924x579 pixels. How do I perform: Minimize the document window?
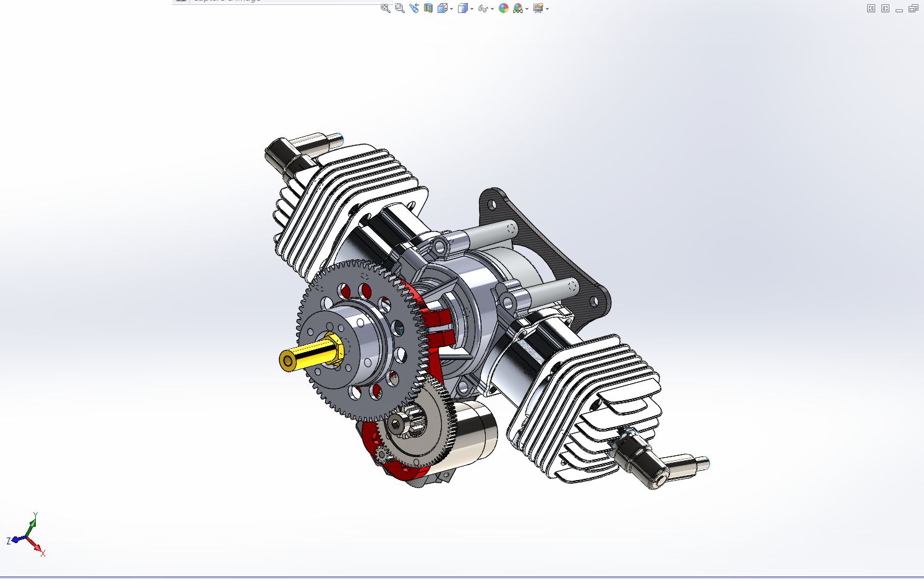899,9
